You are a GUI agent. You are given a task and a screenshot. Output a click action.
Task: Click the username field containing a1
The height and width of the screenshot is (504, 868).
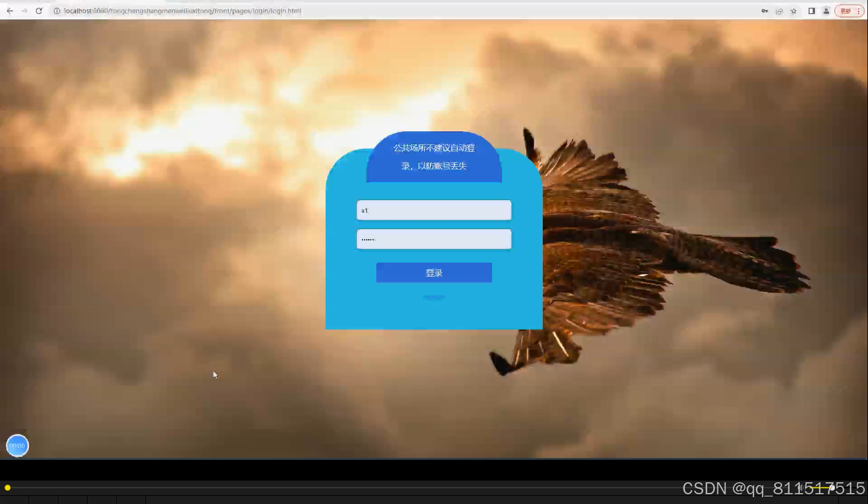click(434, 210)
